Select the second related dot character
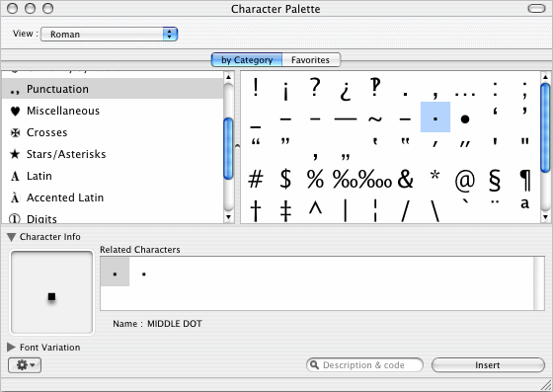Viewport: 553px width, 392px height. pyautogui.click(x=144, y=274)
